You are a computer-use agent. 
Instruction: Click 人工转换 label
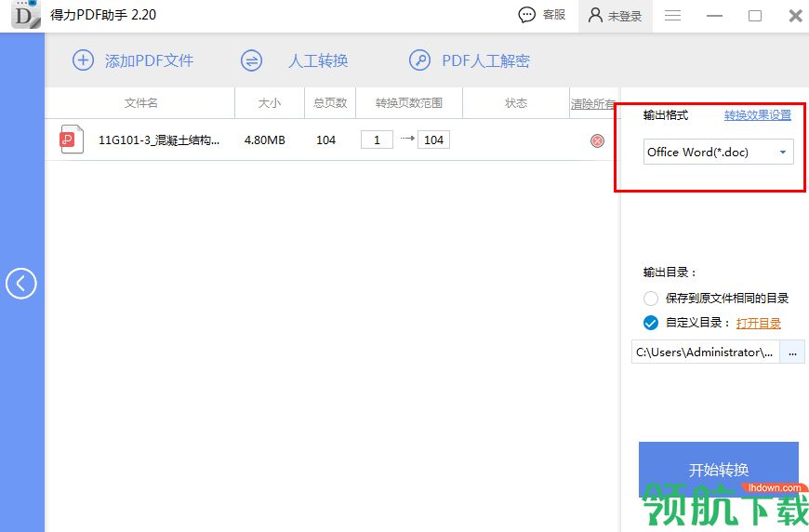pos(318,60)
